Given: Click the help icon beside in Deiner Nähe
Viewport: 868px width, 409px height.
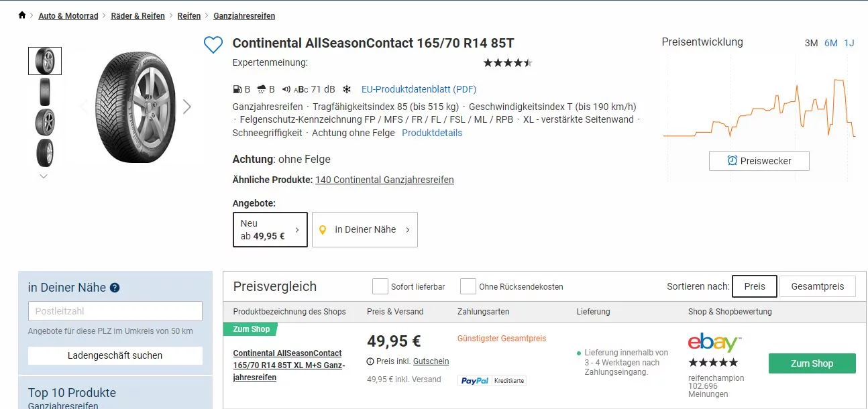Looking at the screenshot, I should 115,288.
